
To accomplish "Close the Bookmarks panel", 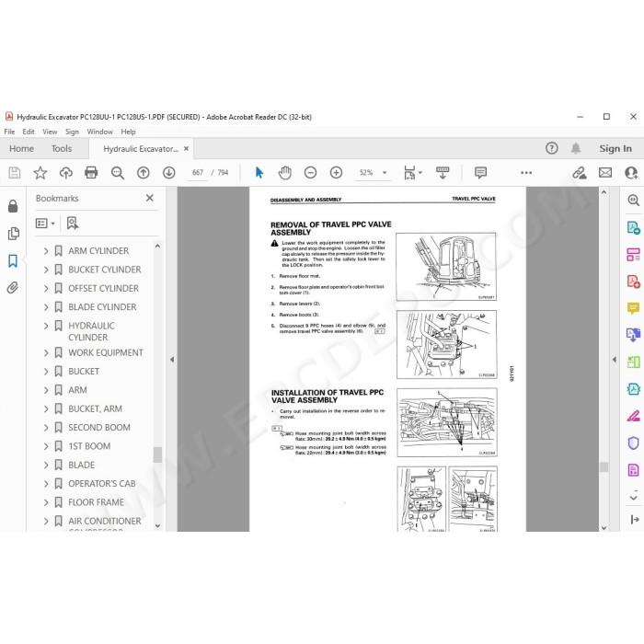I will pyautogui.click(x=149, y=199).
